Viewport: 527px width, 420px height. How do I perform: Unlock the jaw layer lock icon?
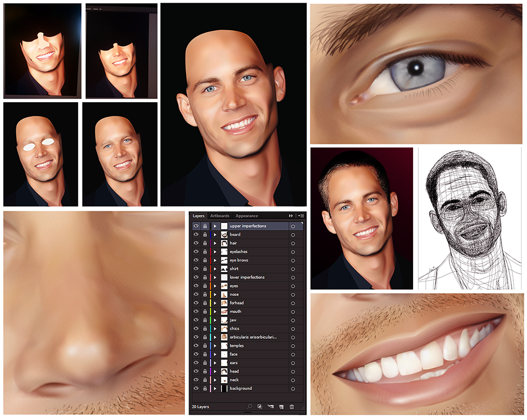click(204, 320)
